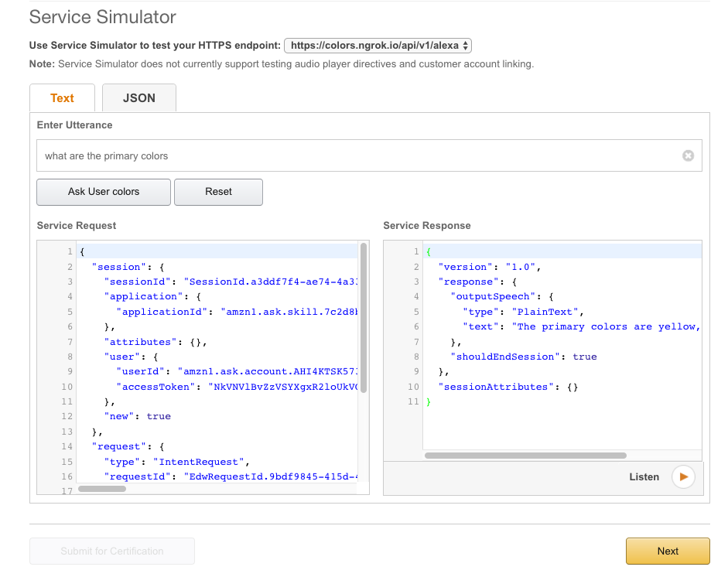Image resolution: width=728 pixels, height=577 pixels.
Task: Focus the Enter Utterance input field
Action: pyautogui.click(x=369, y=155)
